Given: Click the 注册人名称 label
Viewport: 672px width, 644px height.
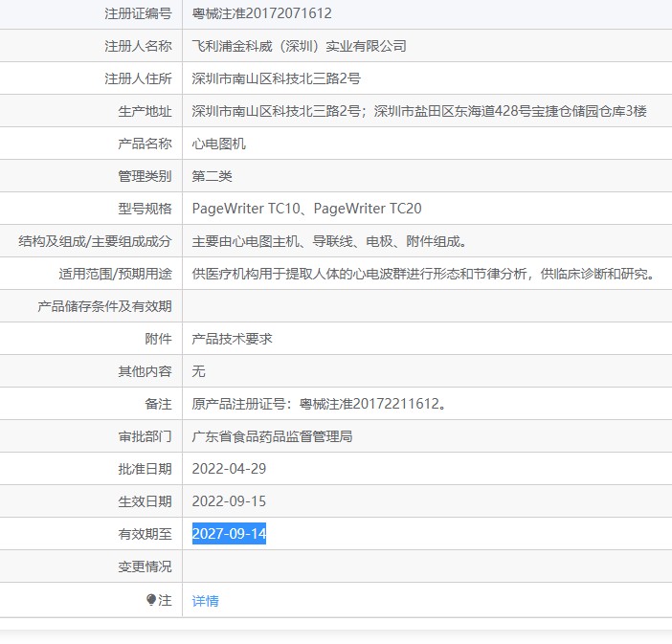Looking at the screenshot, I should (138, 45).
